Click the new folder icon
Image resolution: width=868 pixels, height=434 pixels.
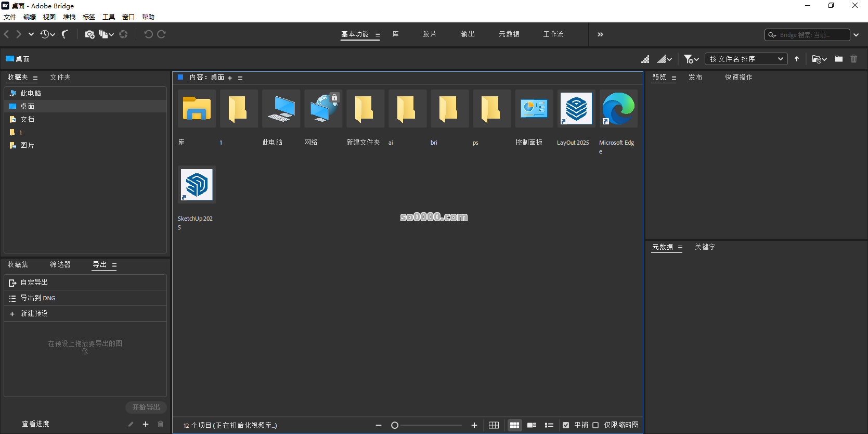838,59
